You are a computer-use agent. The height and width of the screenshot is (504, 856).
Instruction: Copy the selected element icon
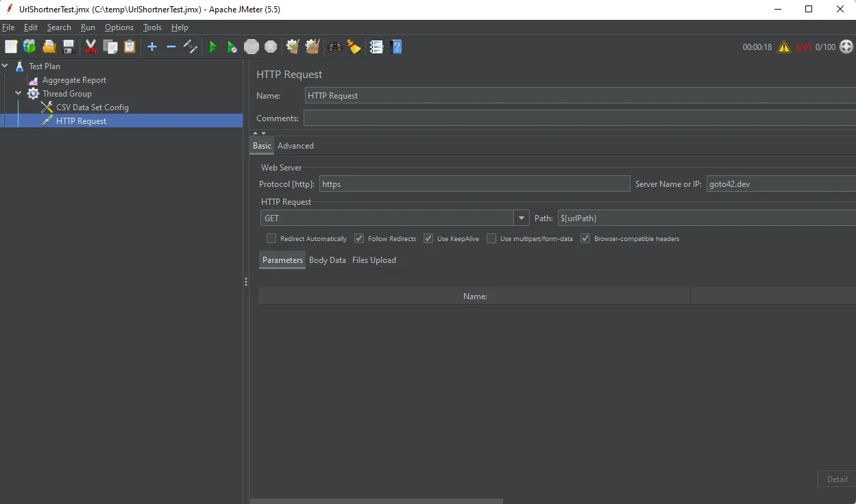pyautogui.click(x=110, y=47)
